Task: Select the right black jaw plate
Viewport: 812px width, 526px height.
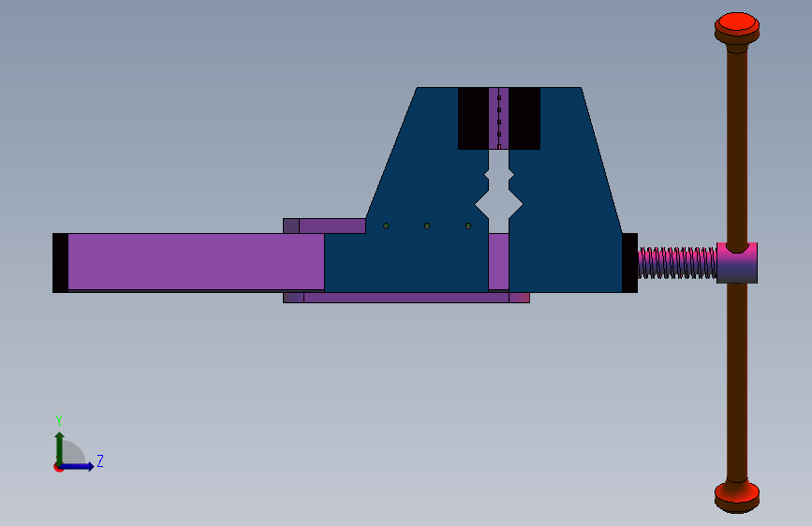Action: 524,119
